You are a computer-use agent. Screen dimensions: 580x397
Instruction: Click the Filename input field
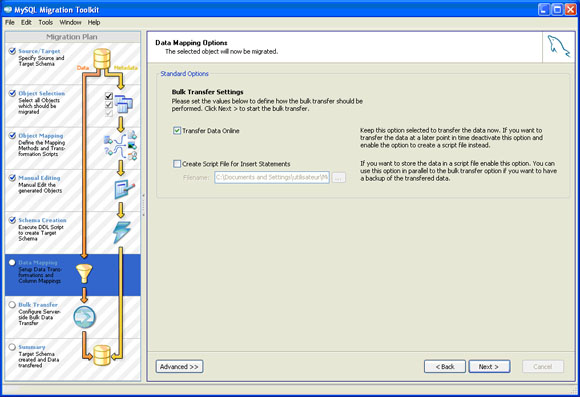(272, 178)
